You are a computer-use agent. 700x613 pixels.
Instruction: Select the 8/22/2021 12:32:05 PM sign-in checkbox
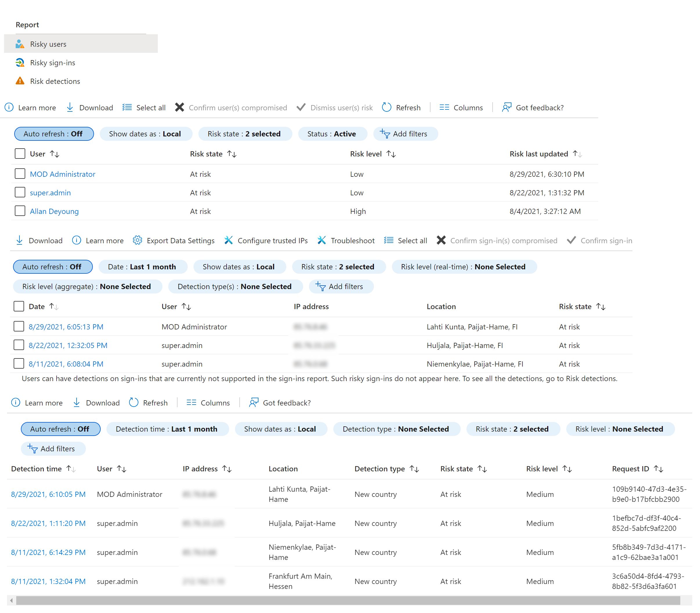pos(19,345)
